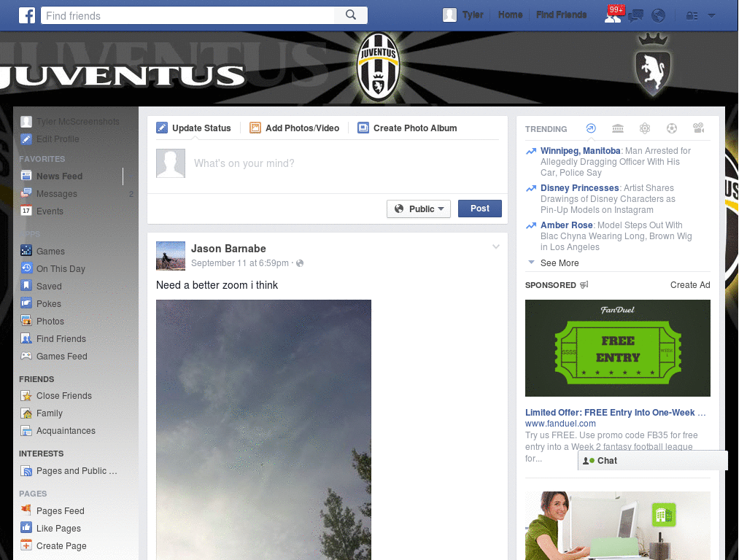Expand the account menu arrow
The height and width of the screenshot is (560, 747).
(x=711, y=16)
